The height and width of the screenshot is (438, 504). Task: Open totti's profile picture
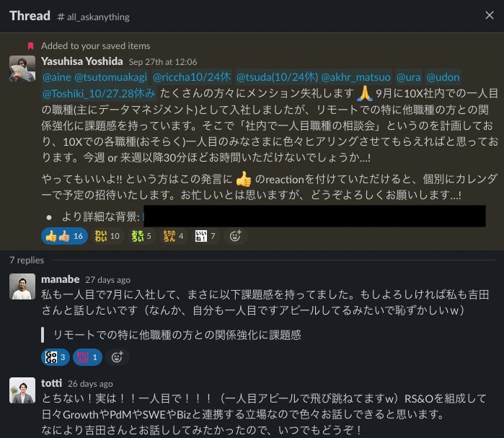click(22, 390)
